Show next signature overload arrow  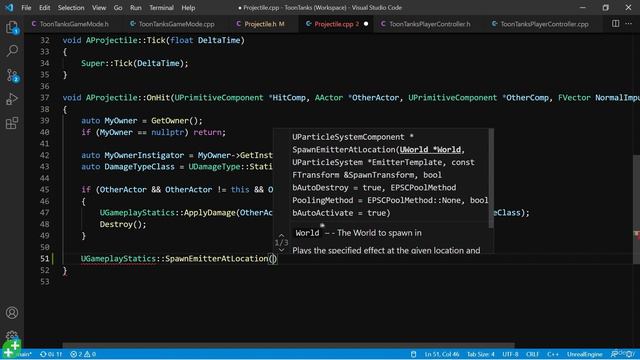[x=281, y=250]
